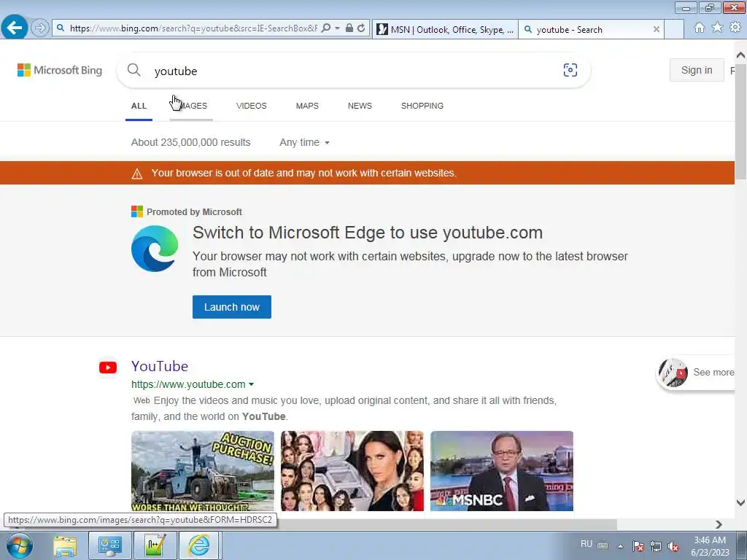This screenshot has height=560, width=747.
Task: Refresh the page with the reload icon
Action: [362, 28]
